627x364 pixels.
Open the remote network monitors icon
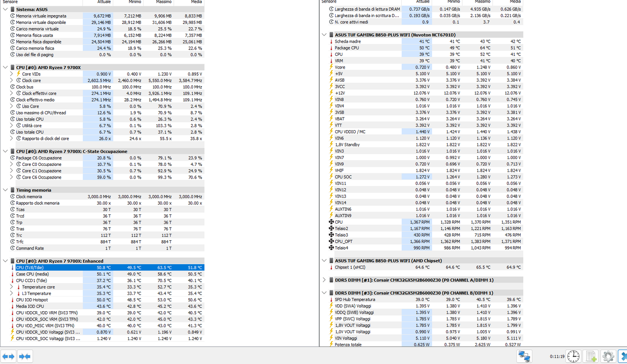pos(525,356)
